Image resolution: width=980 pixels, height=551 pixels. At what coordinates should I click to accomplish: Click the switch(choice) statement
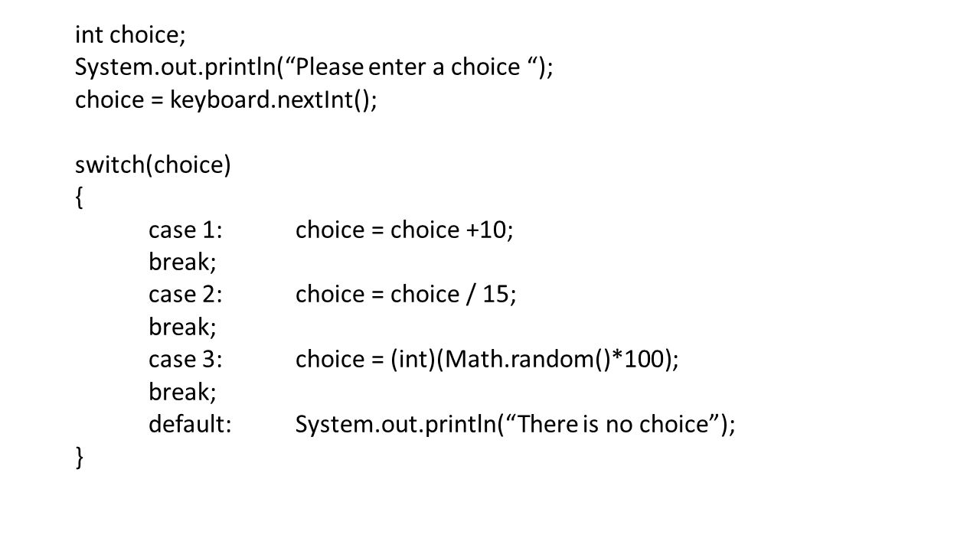click(x=153, y=165)
